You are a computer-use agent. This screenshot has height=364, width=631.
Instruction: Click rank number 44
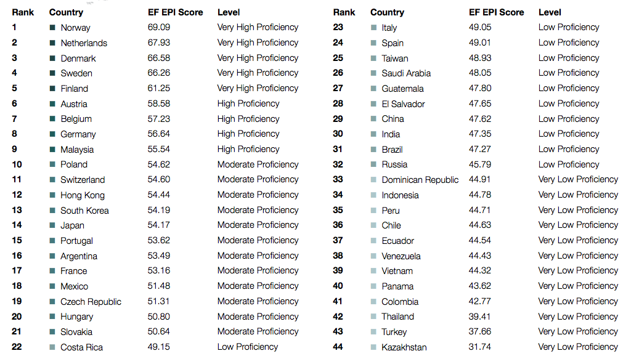point(338,347)
